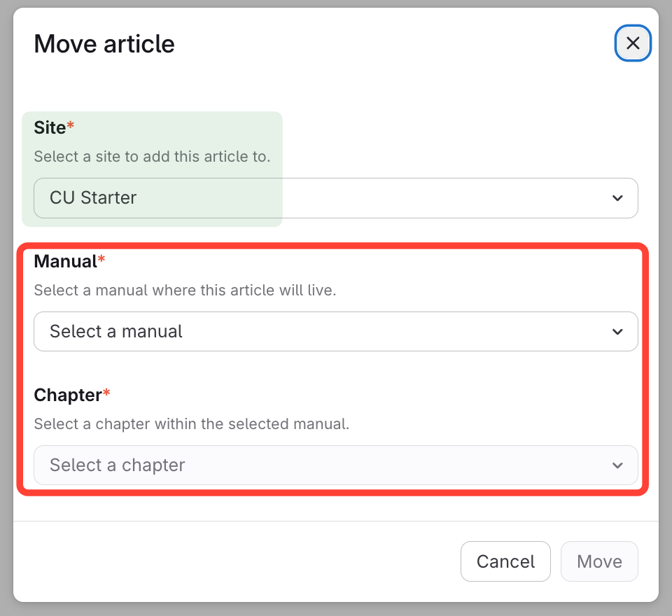The image size is (672, 616).
Task: Open the Select a manual dropdown
Action: click(x=335, y=332)
